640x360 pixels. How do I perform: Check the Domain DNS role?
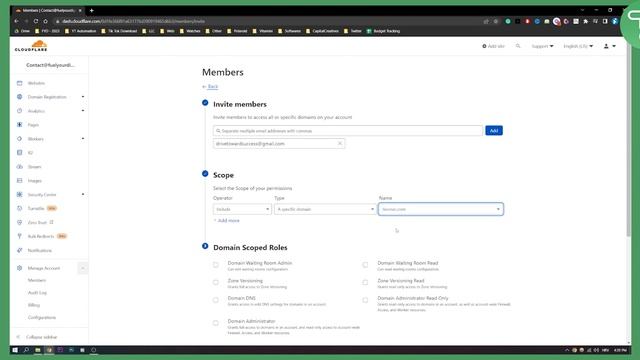216,300
